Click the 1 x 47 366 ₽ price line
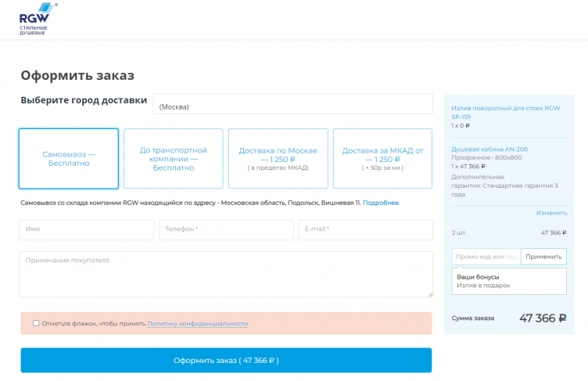 coord(468,167)
